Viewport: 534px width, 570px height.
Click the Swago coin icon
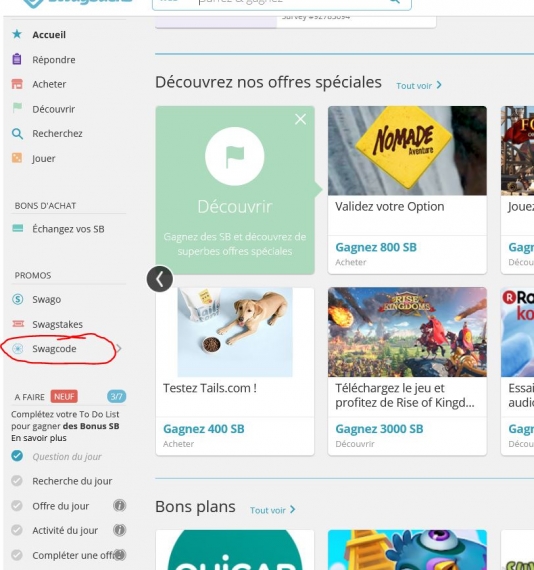17,299
